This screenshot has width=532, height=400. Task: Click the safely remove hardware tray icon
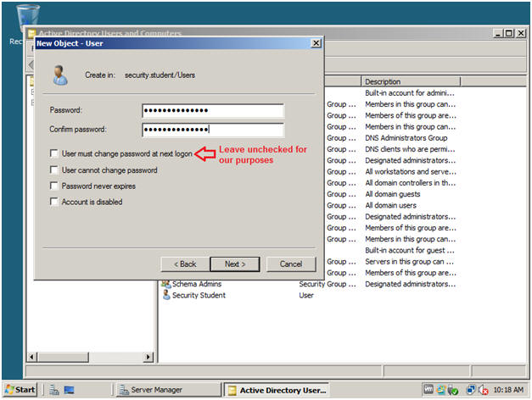tap(452, 390)
